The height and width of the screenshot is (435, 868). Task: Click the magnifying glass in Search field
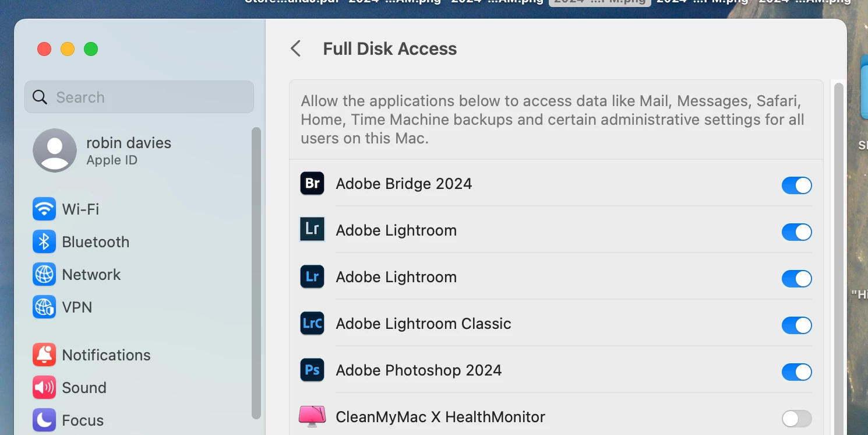pyautogui.click(x=40, y=97)
